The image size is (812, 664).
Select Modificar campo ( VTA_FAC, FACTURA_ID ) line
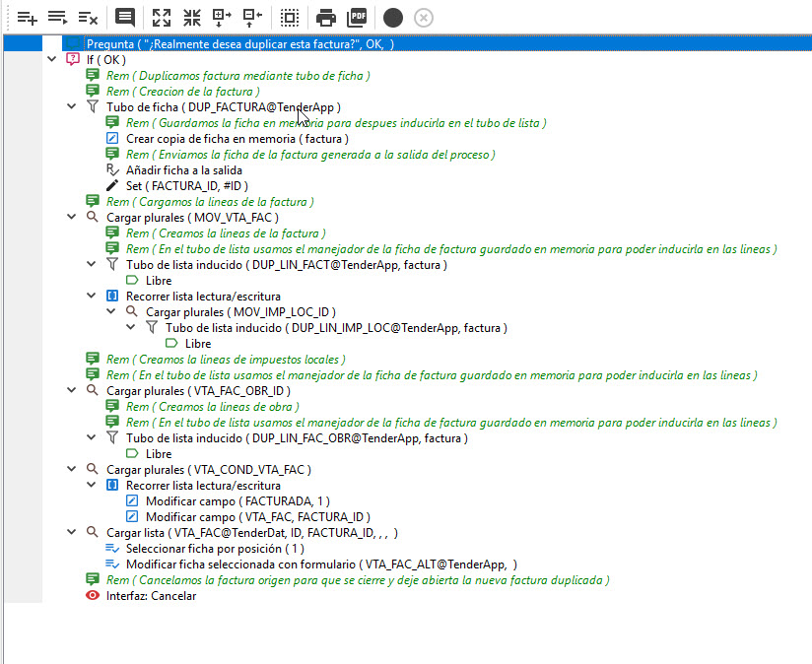[258, 517]
